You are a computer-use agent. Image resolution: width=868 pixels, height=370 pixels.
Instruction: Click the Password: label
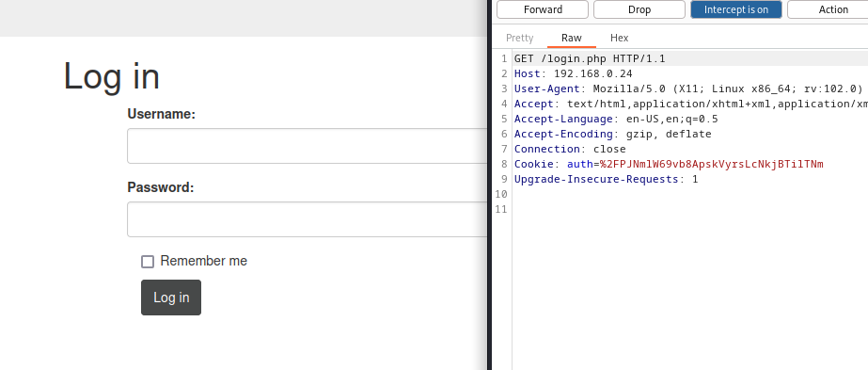[161, 187]
